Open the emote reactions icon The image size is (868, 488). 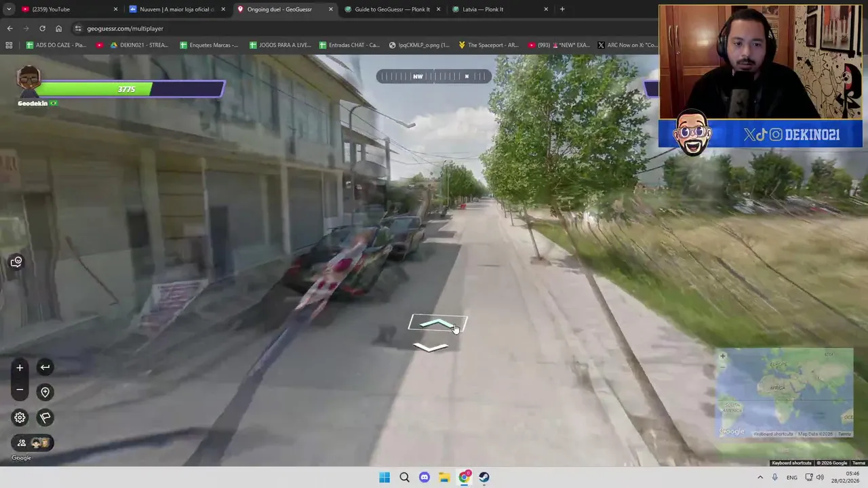16,262
